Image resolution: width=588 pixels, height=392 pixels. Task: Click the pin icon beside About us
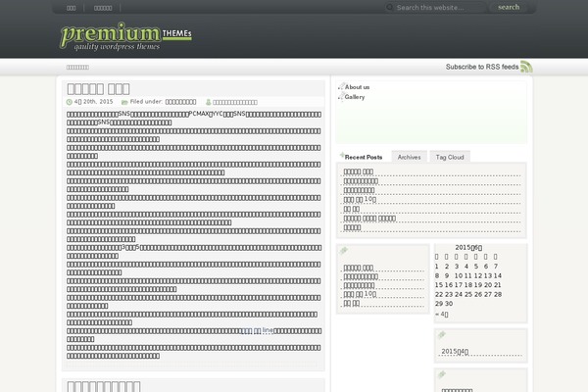pyautogui.click(x=341, y=86)
